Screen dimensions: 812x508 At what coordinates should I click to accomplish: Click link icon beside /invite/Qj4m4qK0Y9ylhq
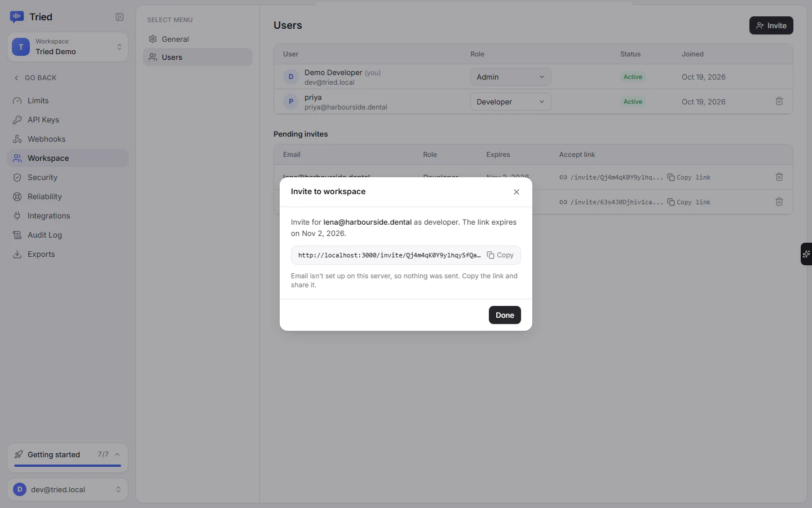click(563, 177)
